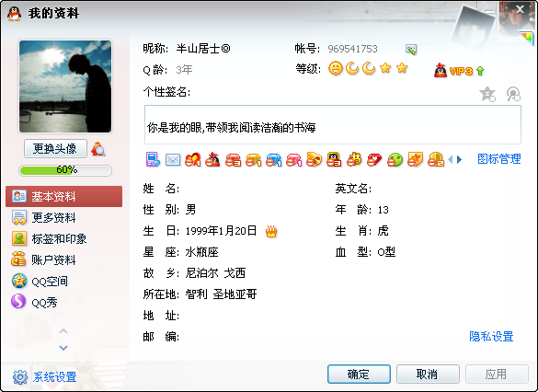
Task: Click the pink diamond service icon
Action: (293, 160)
